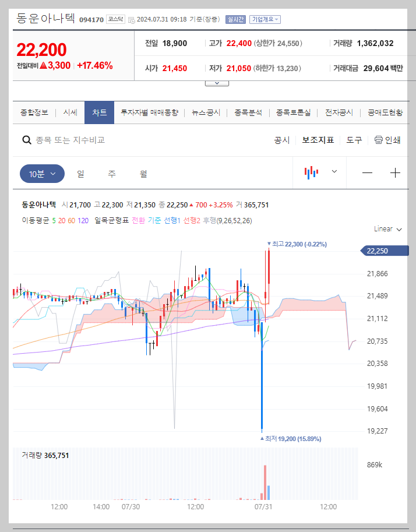Screen dimensions: 416x532
Task: Zoom out on chart with minus icon
Action: click(x=366, y=172)
